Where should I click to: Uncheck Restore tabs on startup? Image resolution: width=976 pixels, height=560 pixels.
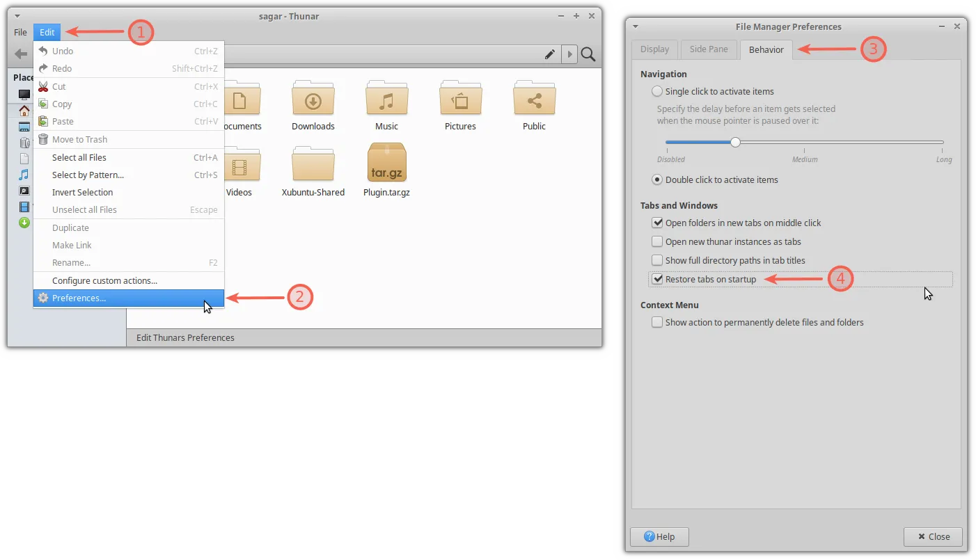click(x=657, y=279)
